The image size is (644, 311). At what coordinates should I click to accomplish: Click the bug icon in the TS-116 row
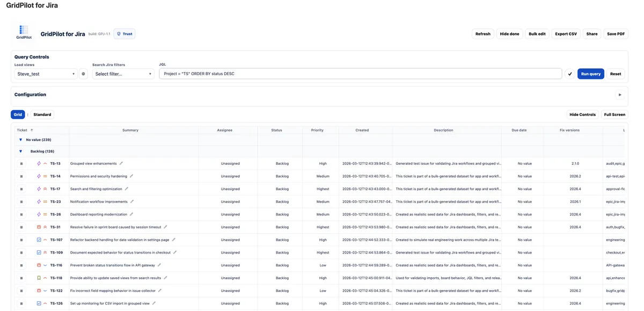coord(39,265)
